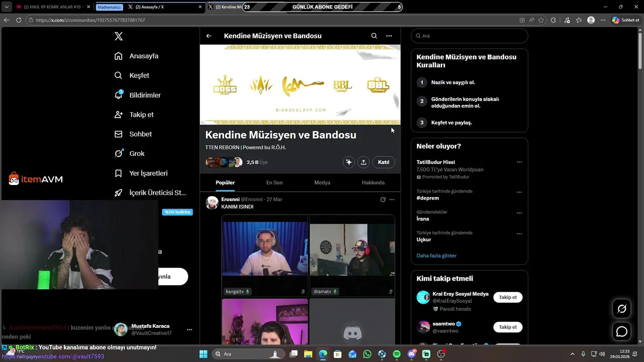Click the Mathematics tab group label
This screenshot has width=644, height=362.
click(109, 7)
